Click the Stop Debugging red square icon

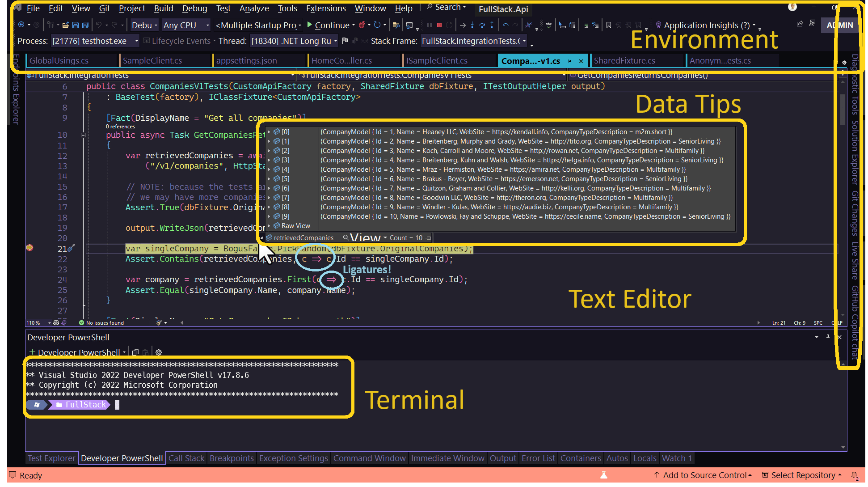click(x=439, y=25)
